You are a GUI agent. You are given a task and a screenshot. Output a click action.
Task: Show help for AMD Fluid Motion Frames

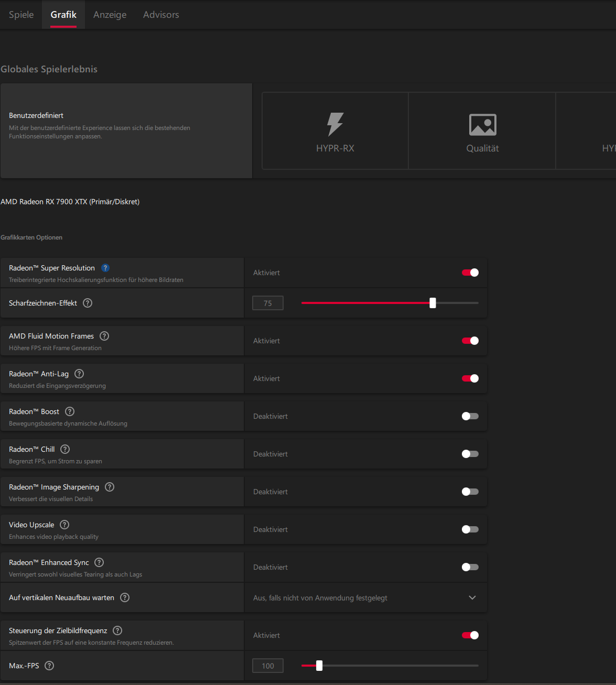104,336
